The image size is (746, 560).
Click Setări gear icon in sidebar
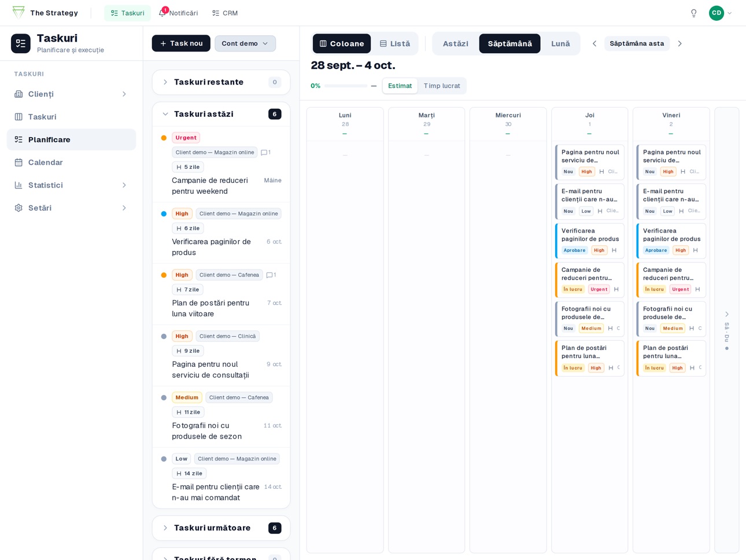coord(19,208)
